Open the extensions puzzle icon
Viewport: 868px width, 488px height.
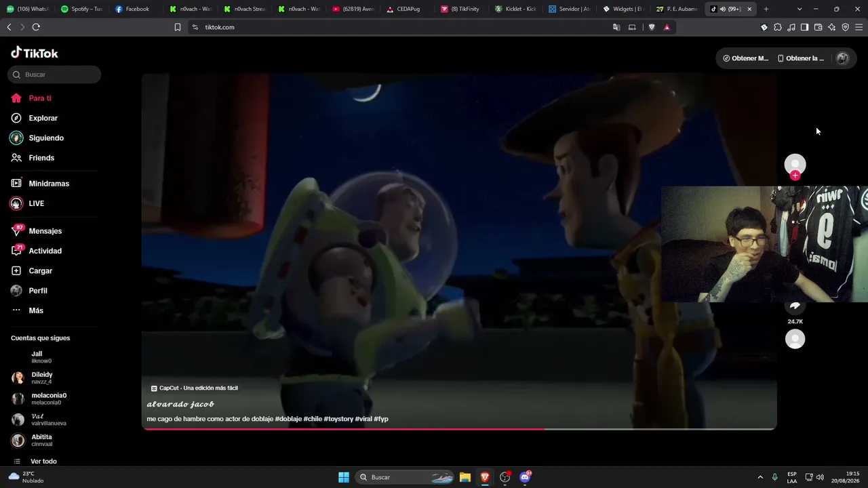[x=777, y=27]
